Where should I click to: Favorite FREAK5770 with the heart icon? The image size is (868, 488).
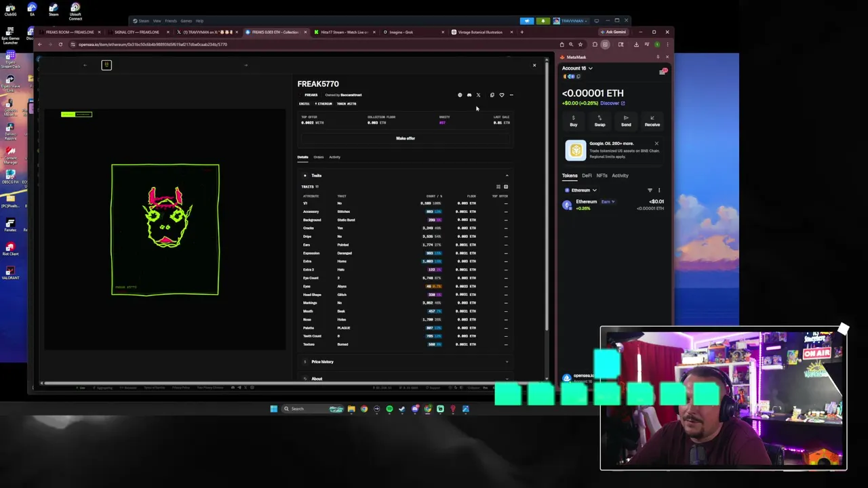point(502,95)
